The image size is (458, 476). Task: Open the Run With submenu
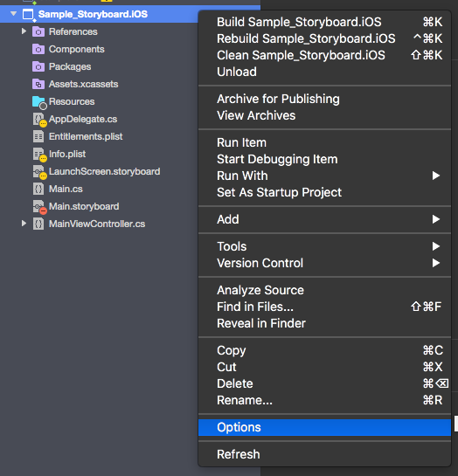point(324,176)
